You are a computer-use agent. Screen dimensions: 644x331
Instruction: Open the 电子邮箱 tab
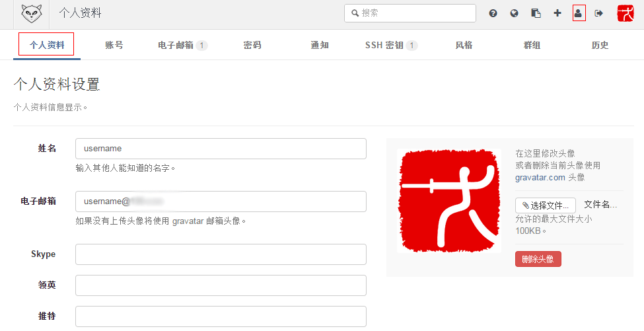[x=182, y=46]
